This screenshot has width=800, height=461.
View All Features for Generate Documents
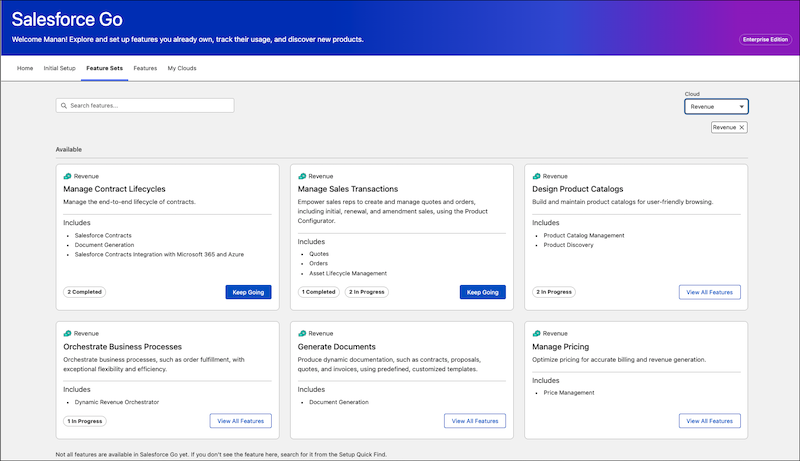pos(475,421)
